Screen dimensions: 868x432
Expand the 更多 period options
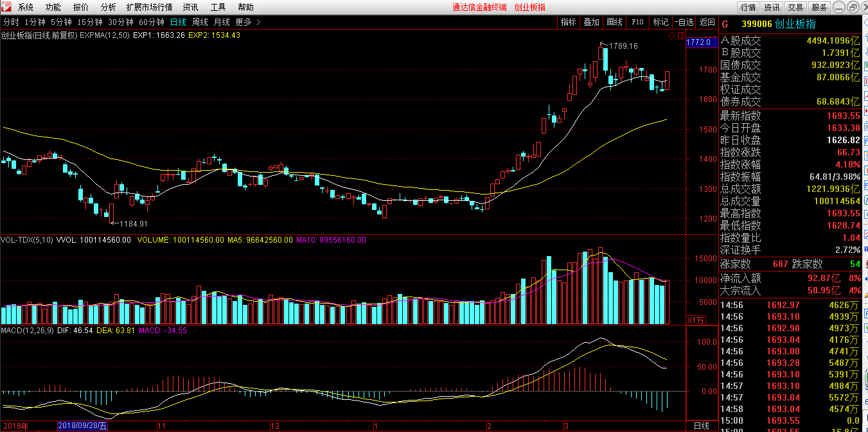click(x=248, y=22)
